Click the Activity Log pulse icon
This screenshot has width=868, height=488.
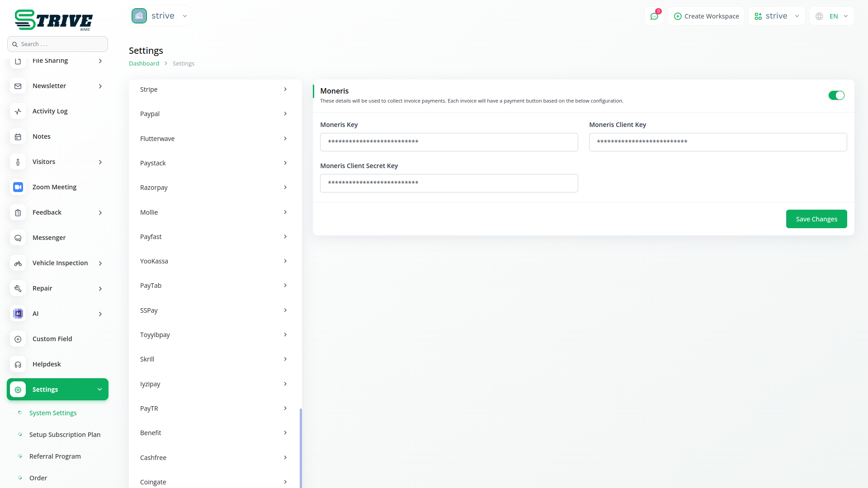click(18, 111)
